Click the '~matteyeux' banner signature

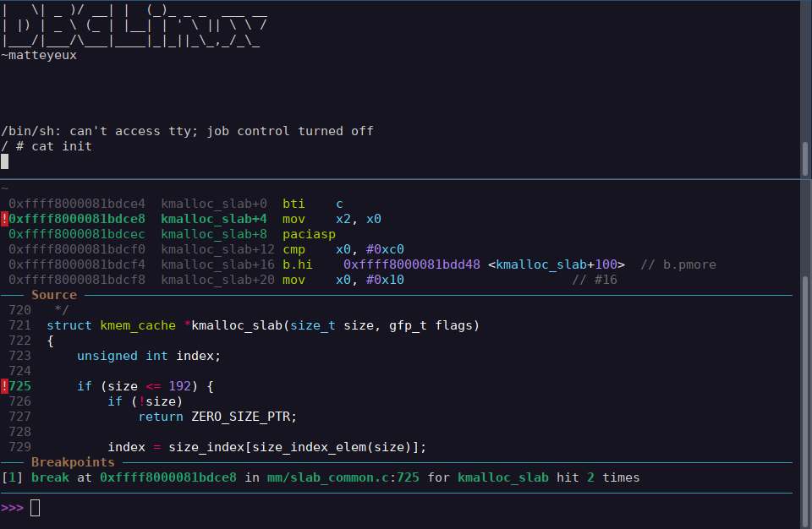pos(39,55)
